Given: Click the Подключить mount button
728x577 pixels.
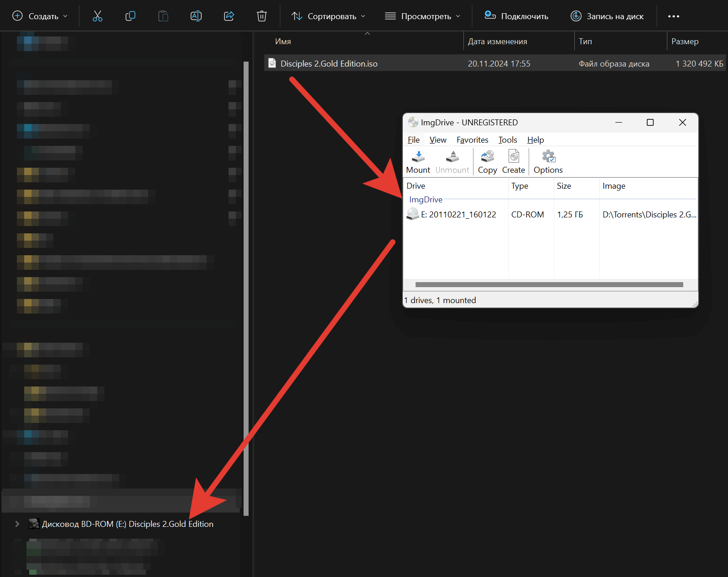Looking at the screenshot, I should 516,16.
